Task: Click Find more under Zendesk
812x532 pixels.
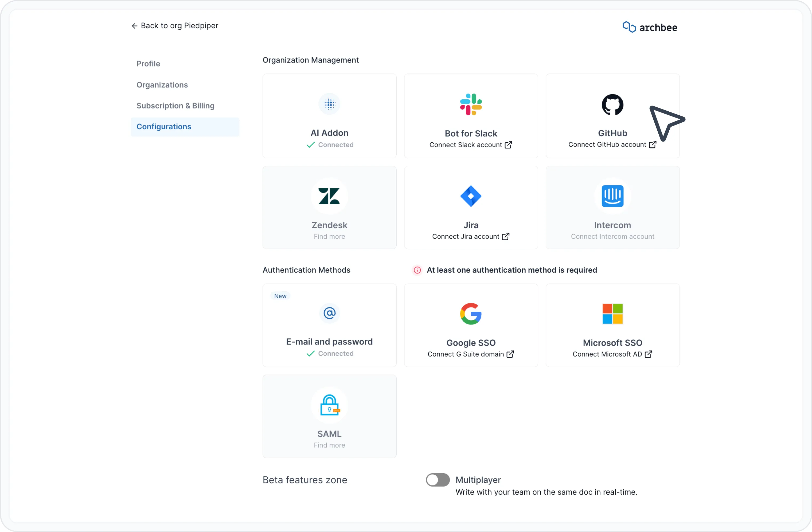Action: click(329, 236)
